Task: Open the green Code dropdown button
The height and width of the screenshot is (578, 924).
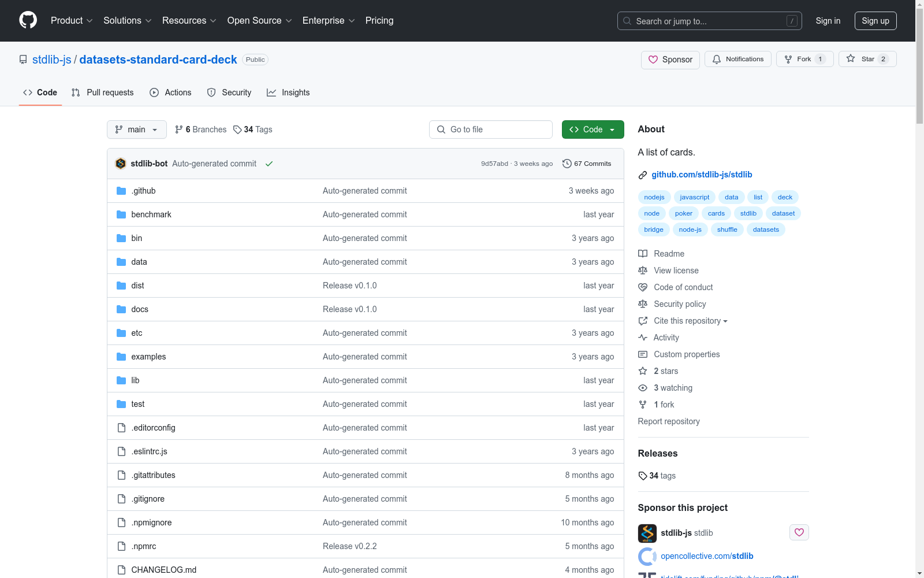Action: 593,129
